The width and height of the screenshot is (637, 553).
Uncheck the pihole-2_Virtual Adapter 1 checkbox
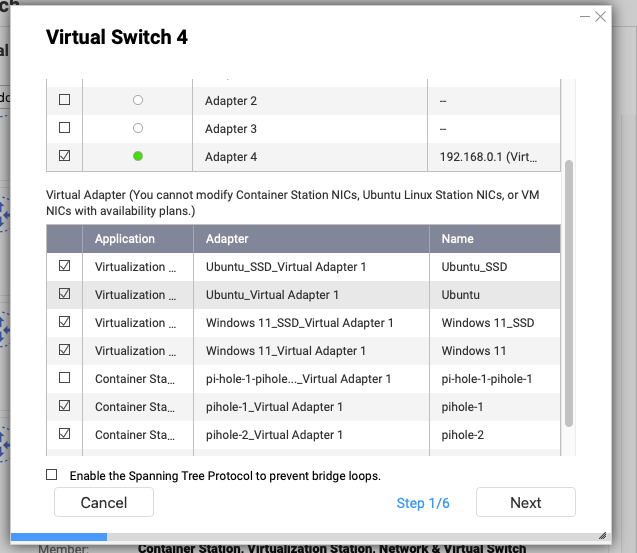point(65,435)
